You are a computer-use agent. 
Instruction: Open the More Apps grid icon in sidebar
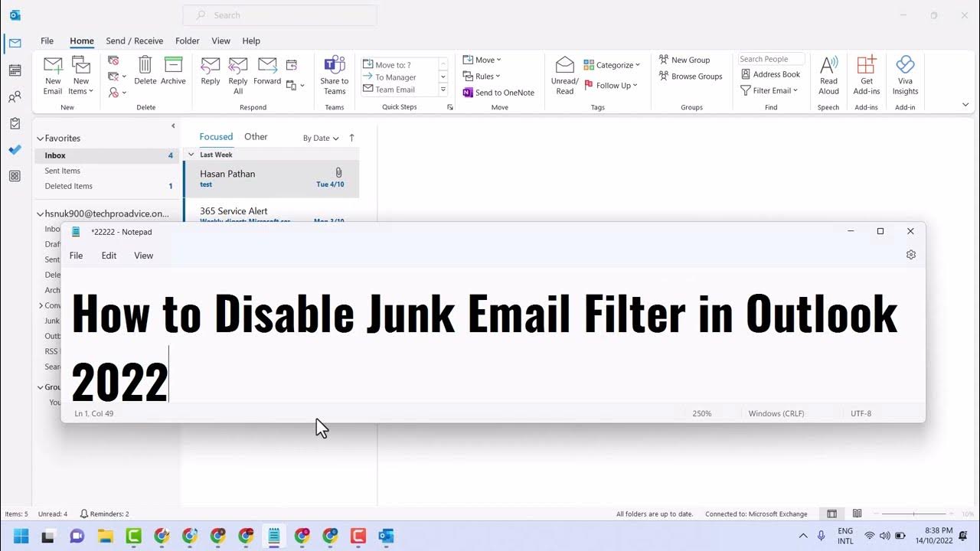(15, 176)
